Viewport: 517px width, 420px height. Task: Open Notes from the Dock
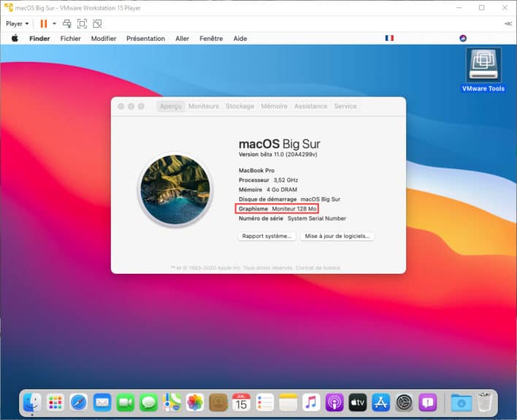288,402
